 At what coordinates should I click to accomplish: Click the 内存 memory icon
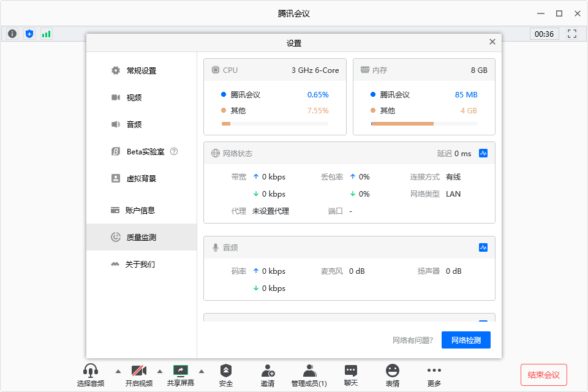tap(365, 70)
